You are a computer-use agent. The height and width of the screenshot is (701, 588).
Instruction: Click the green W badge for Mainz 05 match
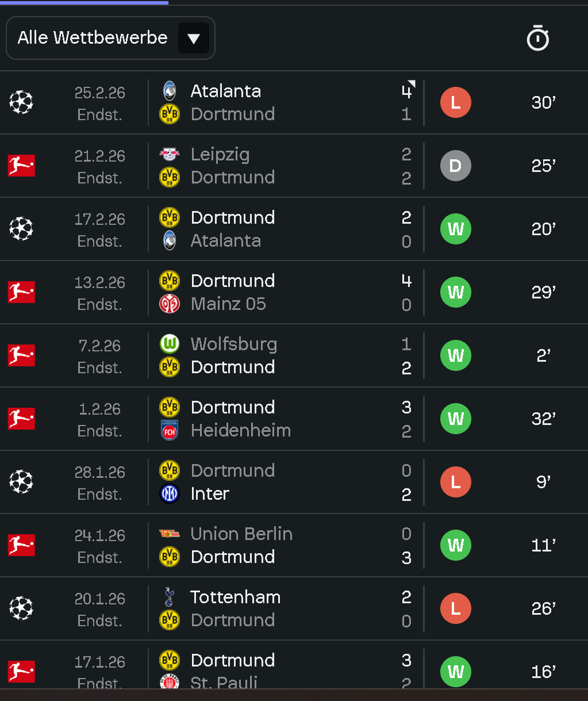tap(455, 292)
